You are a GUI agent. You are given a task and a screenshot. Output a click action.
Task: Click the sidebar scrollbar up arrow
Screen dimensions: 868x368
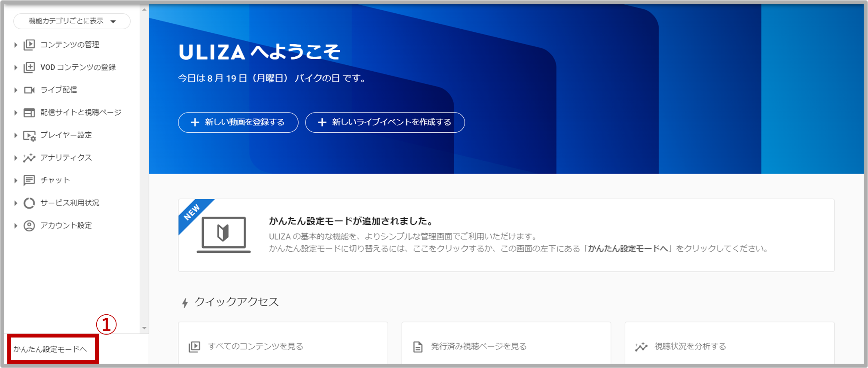(x=144, y=9)
